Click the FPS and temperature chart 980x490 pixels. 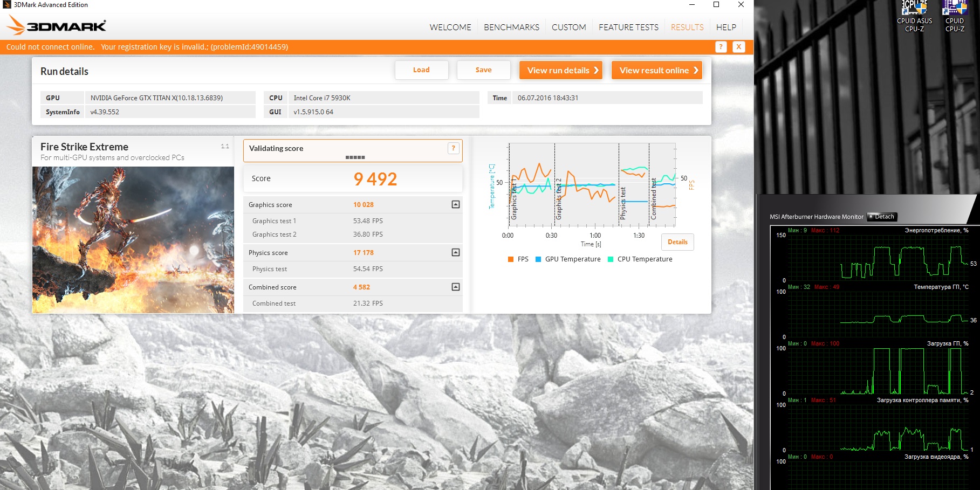pos(592,185)
